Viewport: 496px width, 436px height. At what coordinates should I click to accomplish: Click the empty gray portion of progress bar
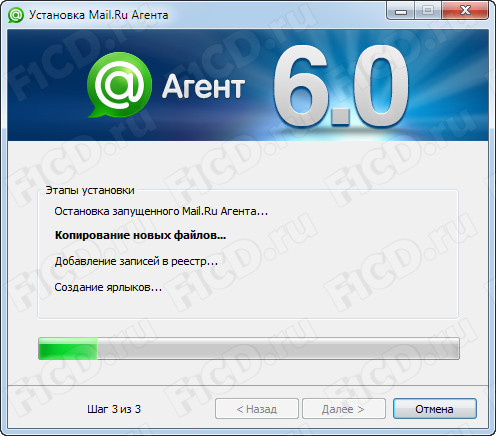click(278, 349)
